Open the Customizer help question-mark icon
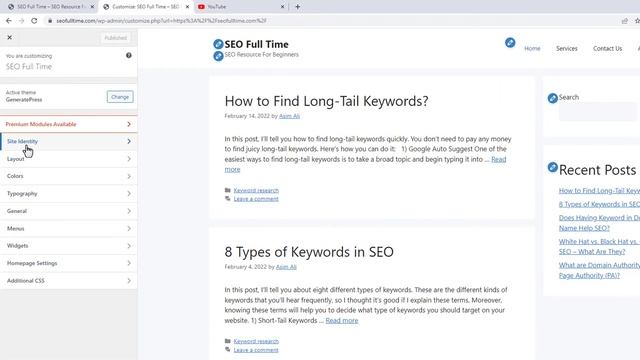Image resolution: width=640 pixels, height=360 pixels. point(129,56)
